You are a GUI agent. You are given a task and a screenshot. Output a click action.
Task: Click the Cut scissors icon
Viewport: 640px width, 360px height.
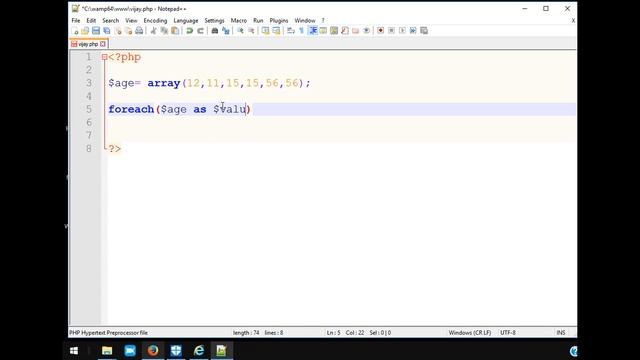(x=153, y=31)
